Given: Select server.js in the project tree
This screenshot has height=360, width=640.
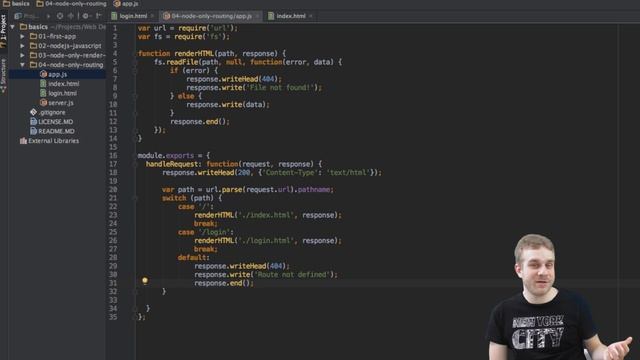Looking at the screenshot, I should point(61,103).
